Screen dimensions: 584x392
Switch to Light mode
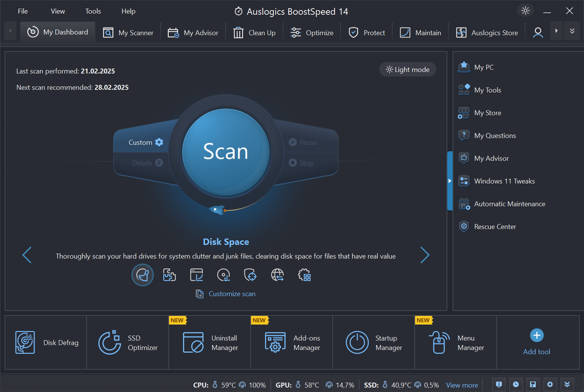coord(408,69)
